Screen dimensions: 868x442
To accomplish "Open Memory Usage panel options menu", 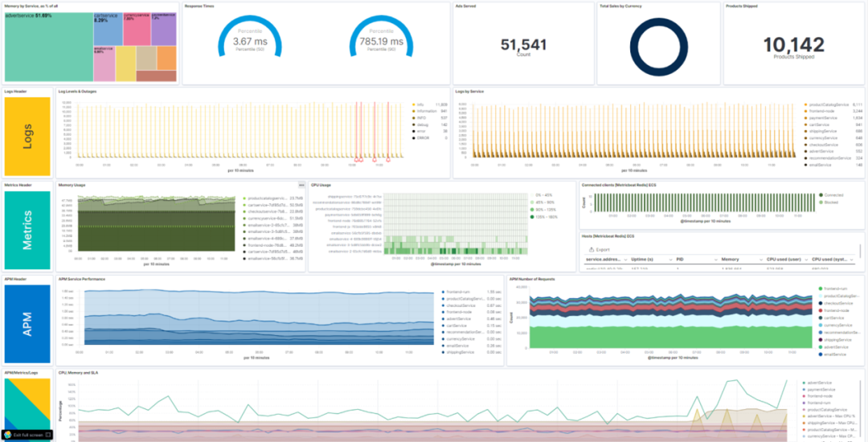I will pyautogui.click(x=301, y=185).
